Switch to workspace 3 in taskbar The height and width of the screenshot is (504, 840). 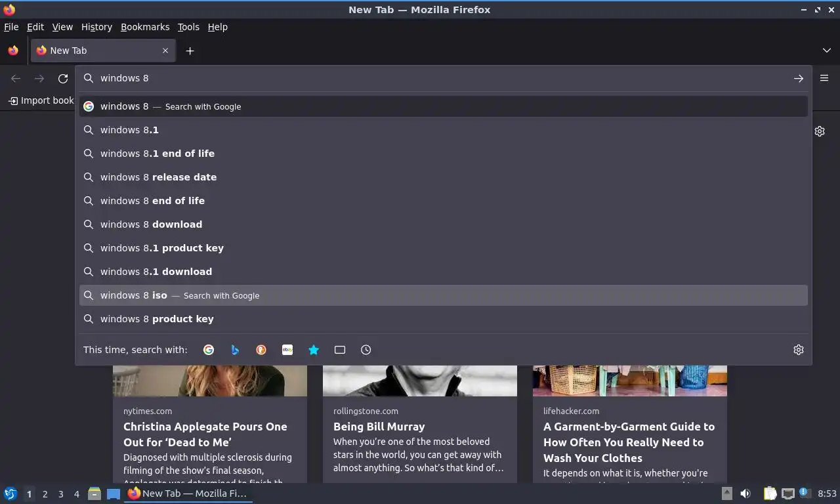(x=60, y=494)
